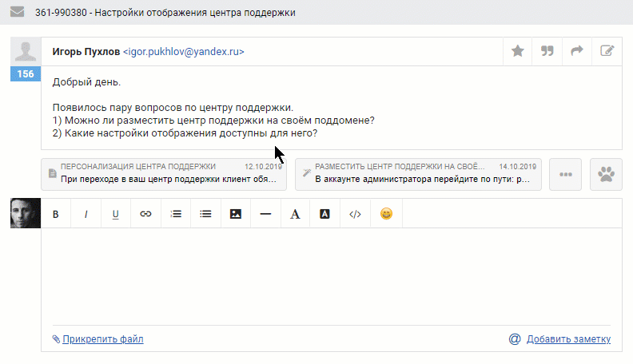This screenshot has width=633, height=364.
Task: Click the envelope icon in ticket header
Action: pyautogui.click(x=17, y=12)
